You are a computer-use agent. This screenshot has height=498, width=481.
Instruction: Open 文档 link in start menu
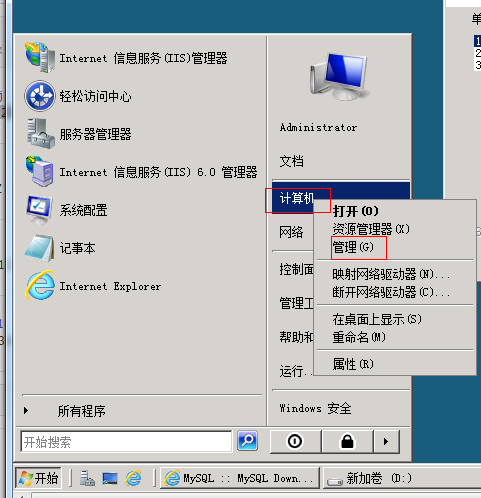pyautogui.click(x=292, y=161)
